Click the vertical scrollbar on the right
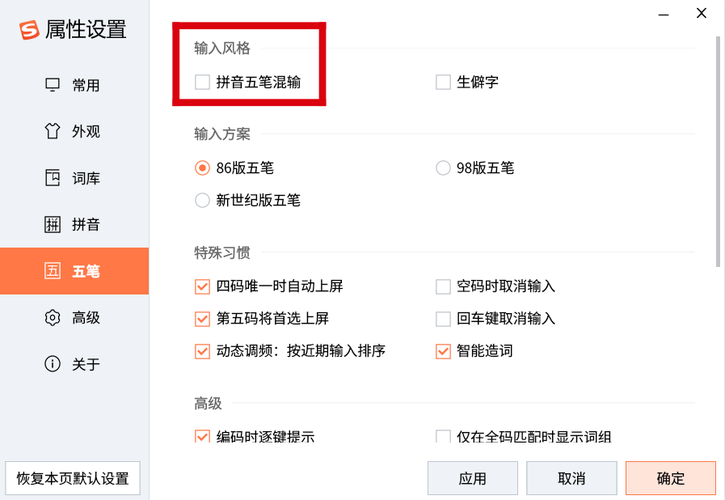The image size is (725, 500). pos(718,152)
